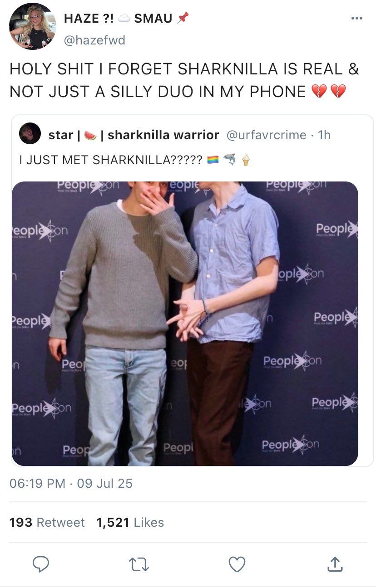Click the pushpin icon beside SMAU
Image resolution: width=376 pixels, height=588 pixels.
pyautogui.click(x=183, y=18)
